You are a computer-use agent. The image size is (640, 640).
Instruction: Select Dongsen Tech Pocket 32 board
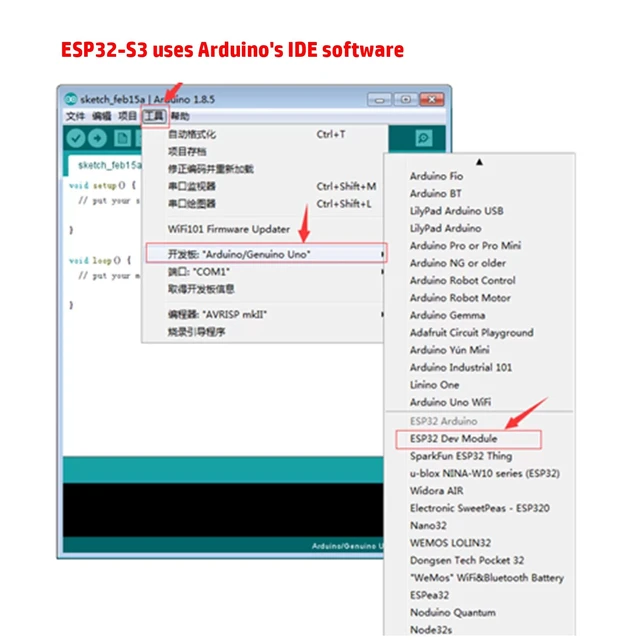coord(480,560)
